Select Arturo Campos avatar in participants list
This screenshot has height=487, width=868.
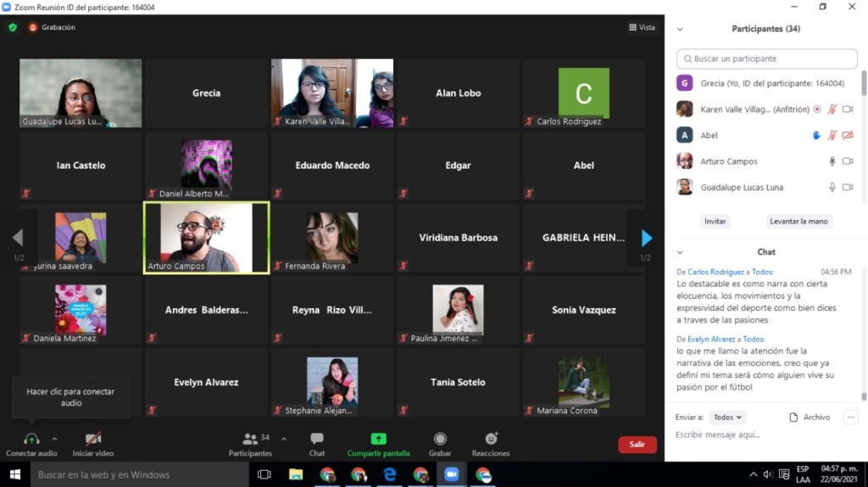[685, 162]
